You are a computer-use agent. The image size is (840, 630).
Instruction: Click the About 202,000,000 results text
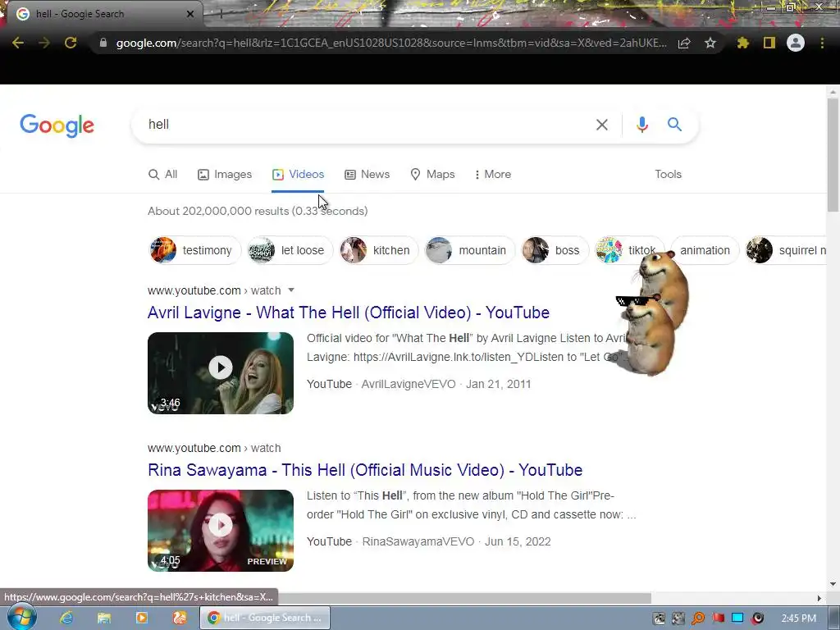point(257,211)
